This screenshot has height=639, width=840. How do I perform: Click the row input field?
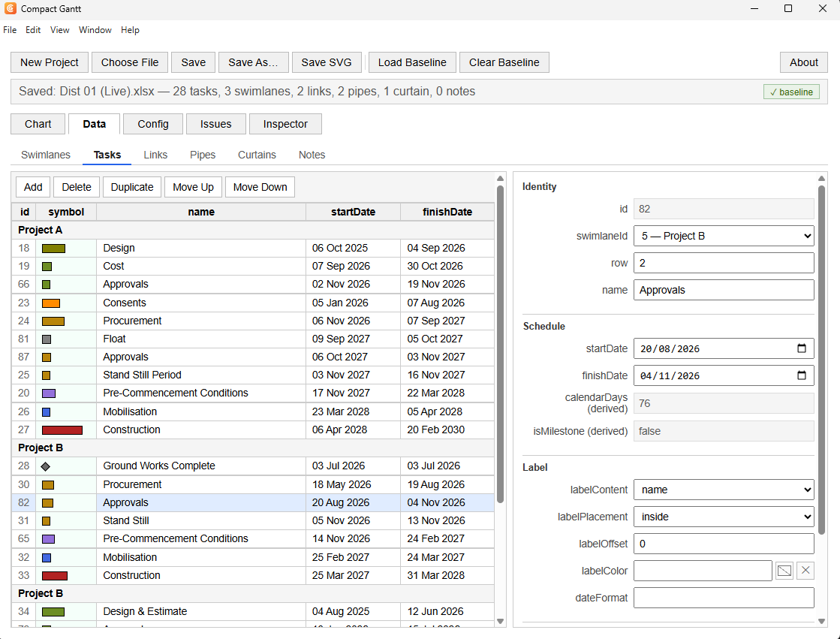pyautogui.click(x=724, y=263)
